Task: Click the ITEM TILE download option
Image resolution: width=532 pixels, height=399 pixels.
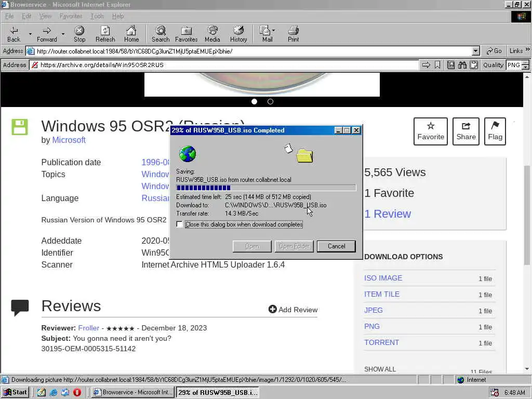Action: (382, 294)
